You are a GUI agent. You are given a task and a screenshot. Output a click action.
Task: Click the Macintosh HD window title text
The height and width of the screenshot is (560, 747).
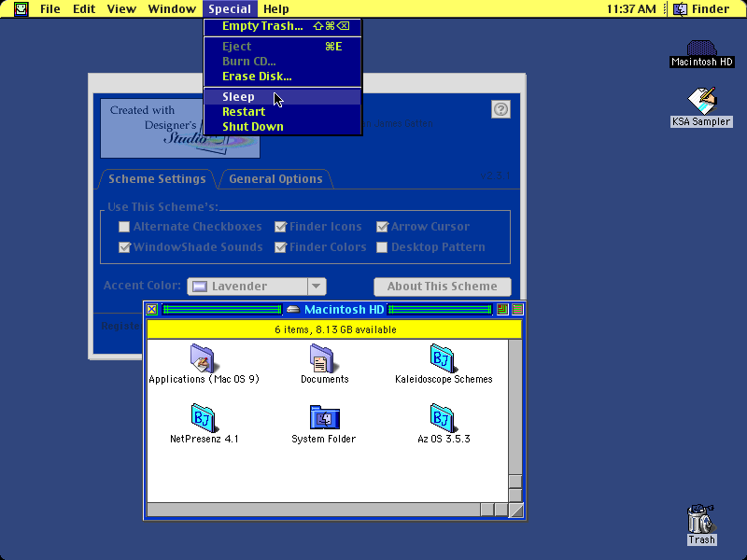344,310
